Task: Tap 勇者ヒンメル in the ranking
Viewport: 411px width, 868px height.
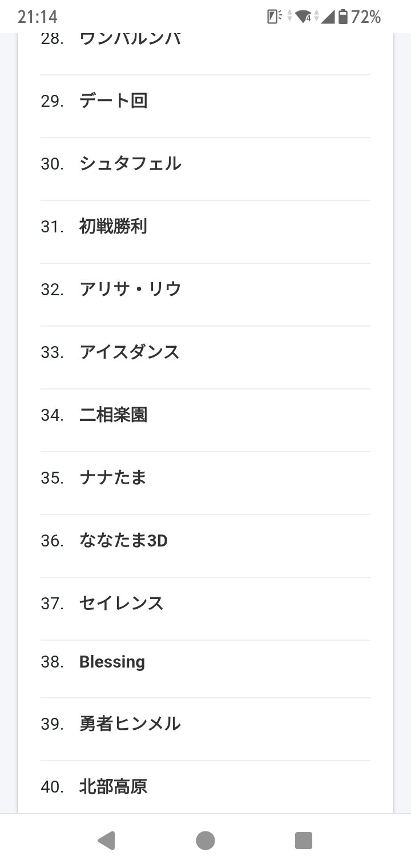Action: point(130,724)
